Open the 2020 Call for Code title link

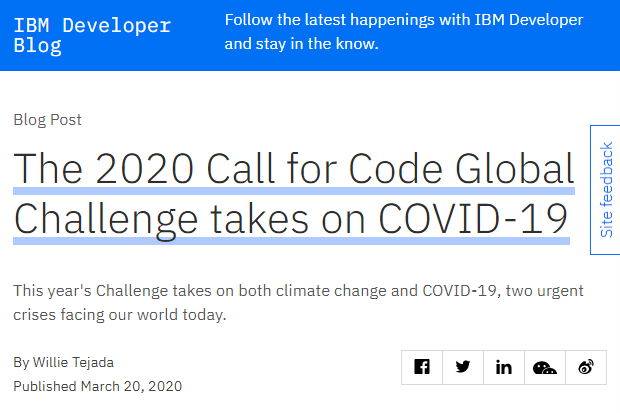point(294,168)
